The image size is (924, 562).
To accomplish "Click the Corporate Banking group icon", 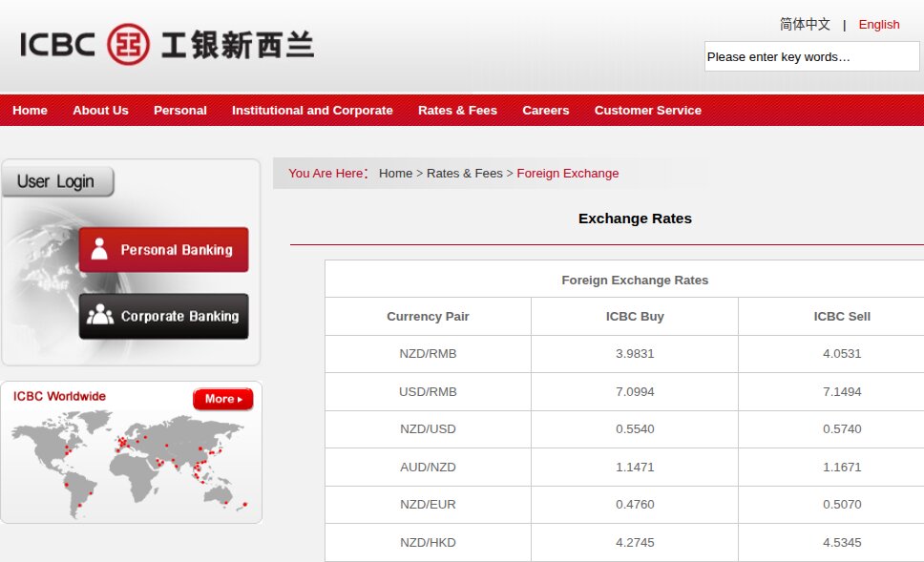I will [100, 316].
